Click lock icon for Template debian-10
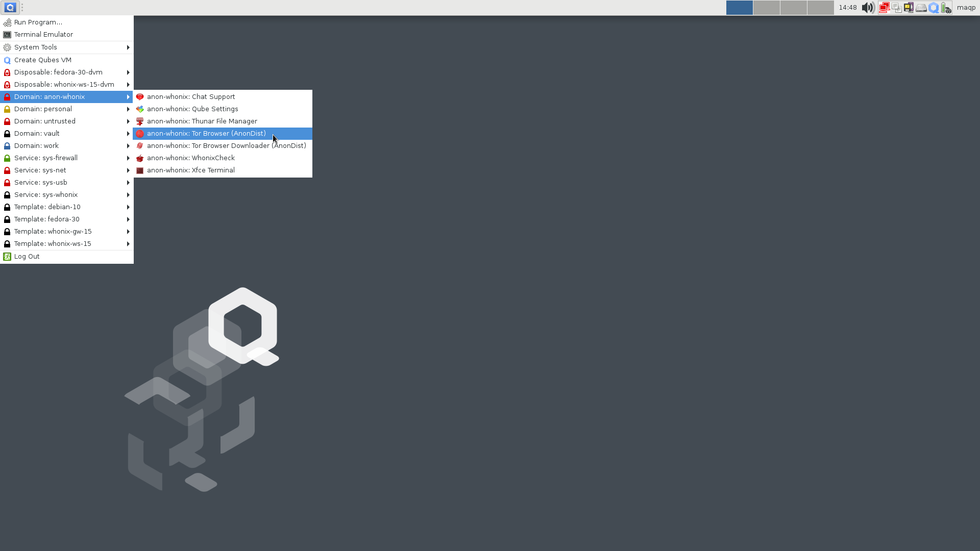The image size is (980, 551). click(7, 207)
